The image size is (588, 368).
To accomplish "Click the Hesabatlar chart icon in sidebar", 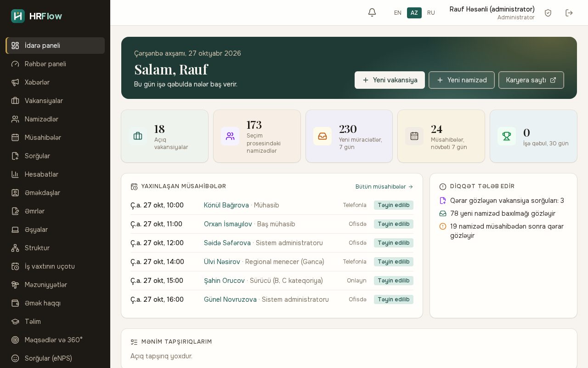I will coord(15,174).
